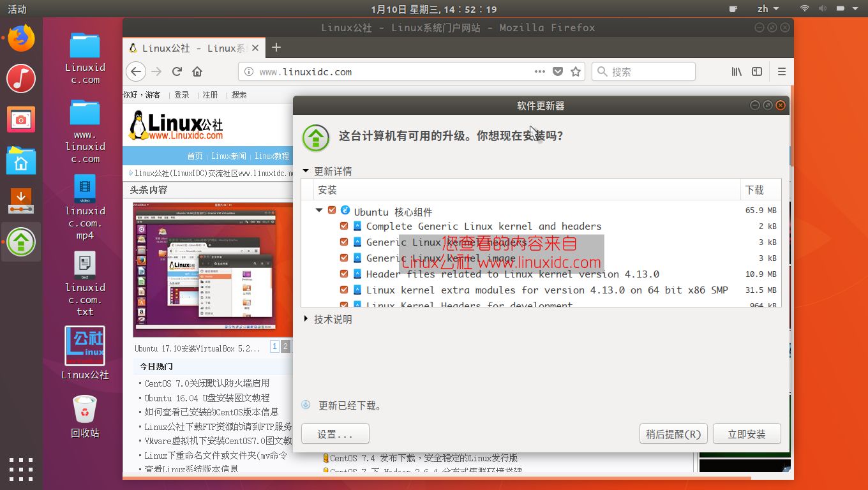Toggle Firefox sidebar icon
Viewport: 868px width, 490px height.
pos(757,71)
